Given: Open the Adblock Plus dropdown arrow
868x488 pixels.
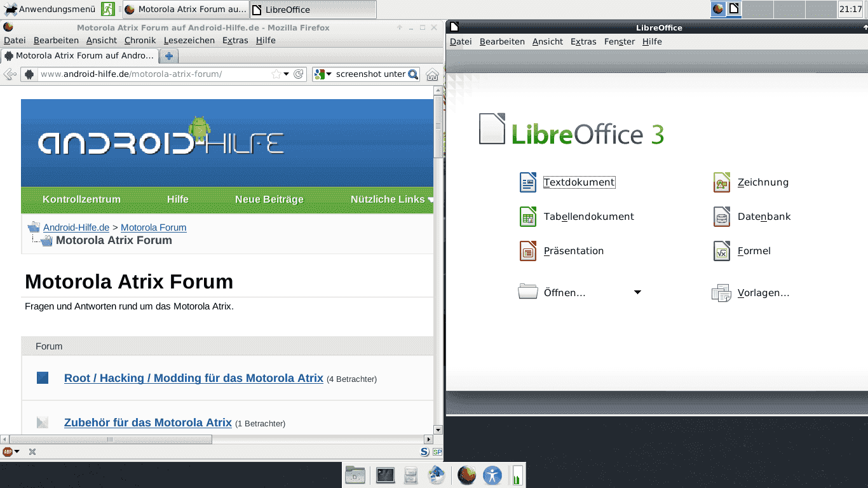Looking at the screenshot, I should coord(17,452).
